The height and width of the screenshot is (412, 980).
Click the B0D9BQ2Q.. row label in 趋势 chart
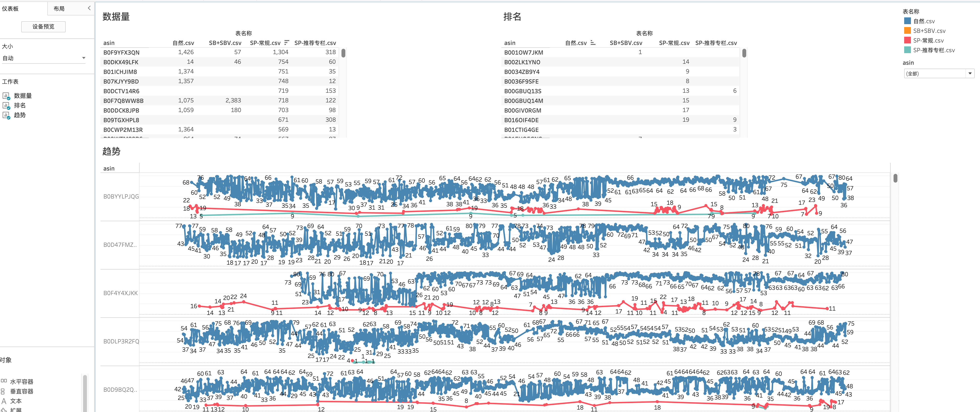pos(120,390)
